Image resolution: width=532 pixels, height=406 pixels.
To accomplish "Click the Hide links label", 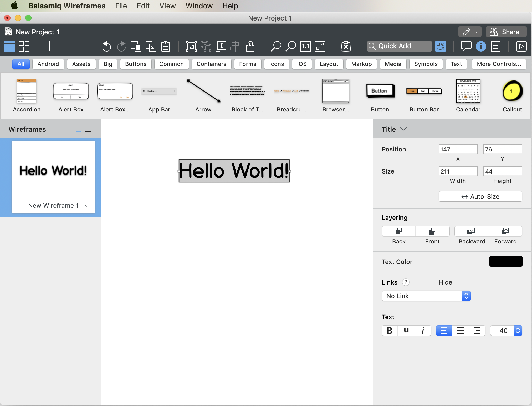I will [x=445, y=282].
